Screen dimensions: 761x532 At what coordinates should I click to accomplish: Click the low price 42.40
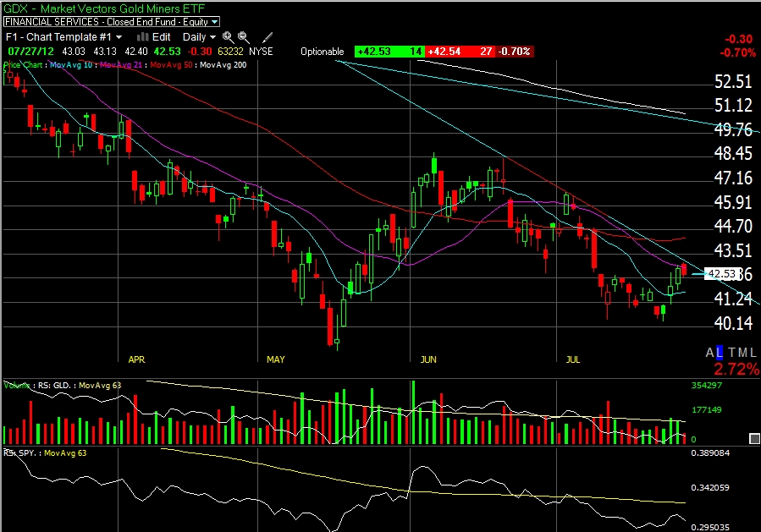[x=136, y=52]
